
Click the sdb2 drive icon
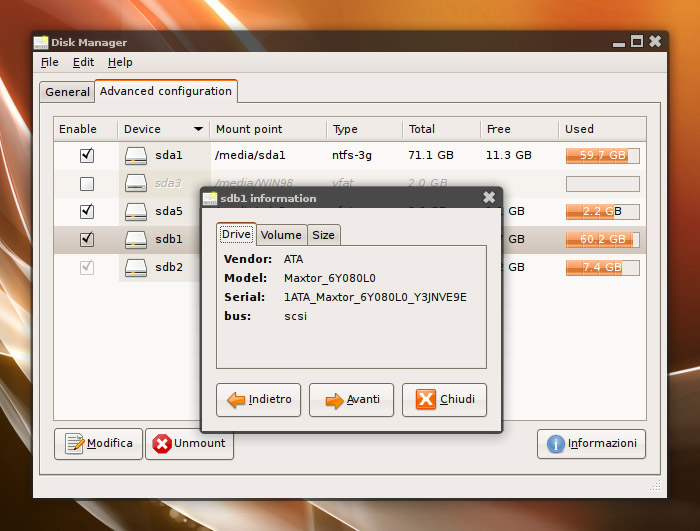coord(136,267)
